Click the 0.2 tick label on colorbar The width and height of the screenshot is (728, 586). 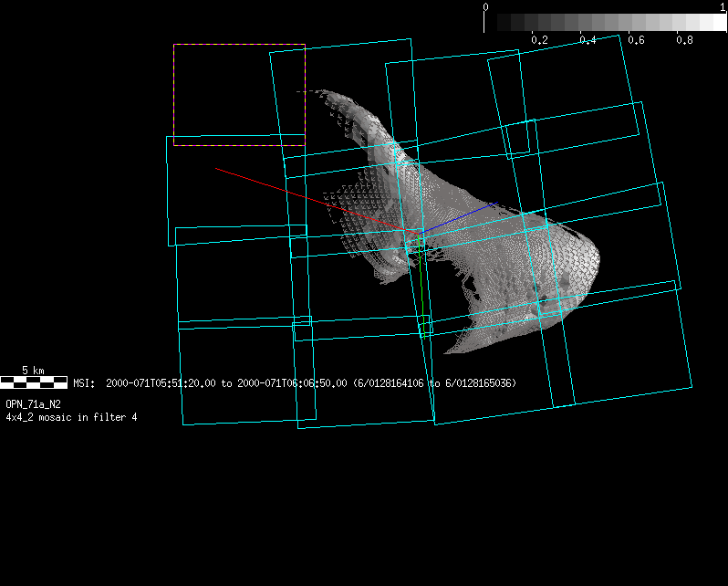539,41
